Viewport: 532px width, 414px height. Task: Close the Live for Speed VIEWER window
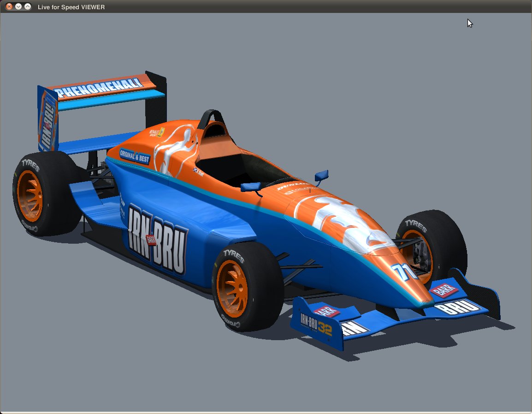point(9,6)
